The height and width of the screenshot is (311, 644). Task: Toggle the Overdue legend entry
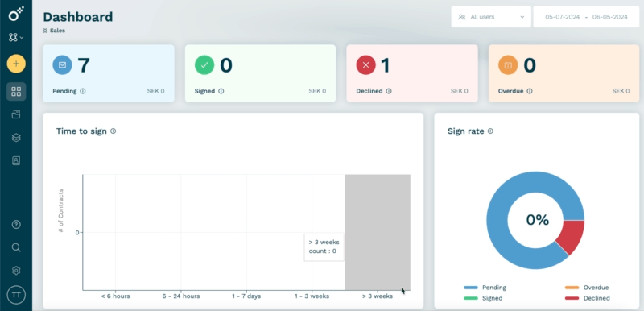(x=587, y=288)
